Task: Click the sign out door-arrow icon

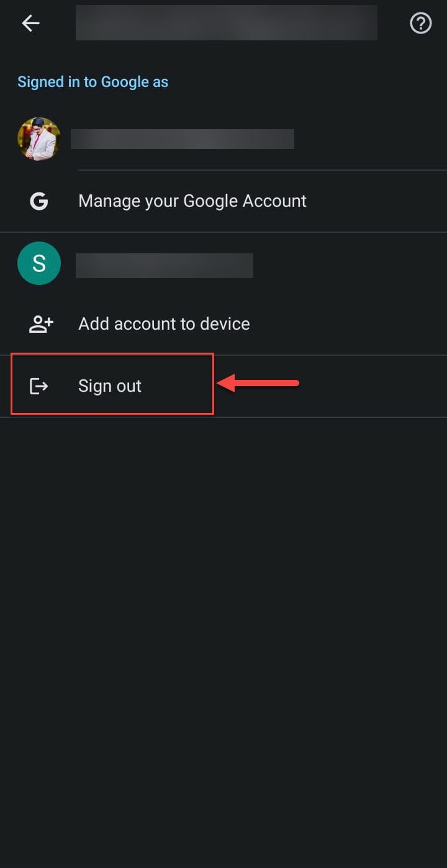Action: tap(39, 386)
